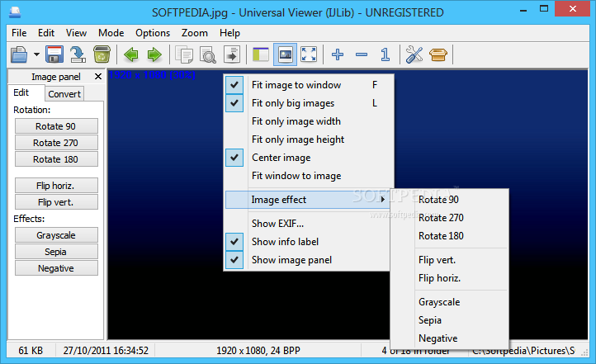Screen dimensions: 596x364
Task: Choose Rotate 270 in the submenu
Action: (x=450, y=218)
